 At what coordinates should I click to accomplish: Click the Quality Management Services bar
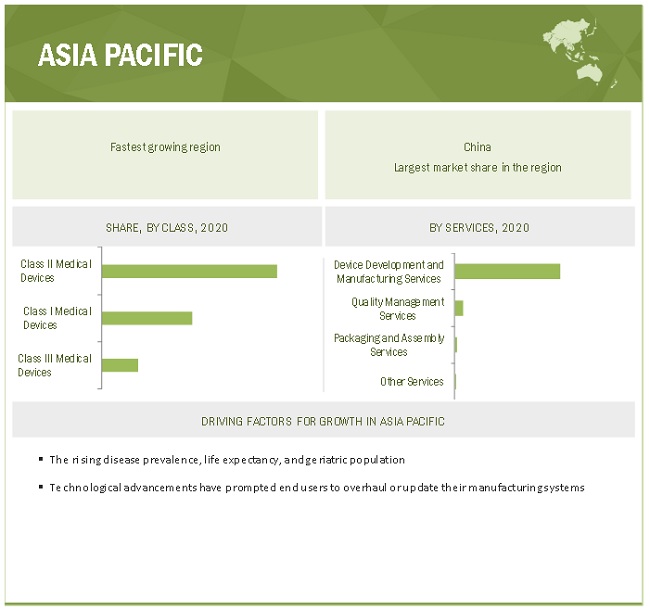(x=459, y=308)
